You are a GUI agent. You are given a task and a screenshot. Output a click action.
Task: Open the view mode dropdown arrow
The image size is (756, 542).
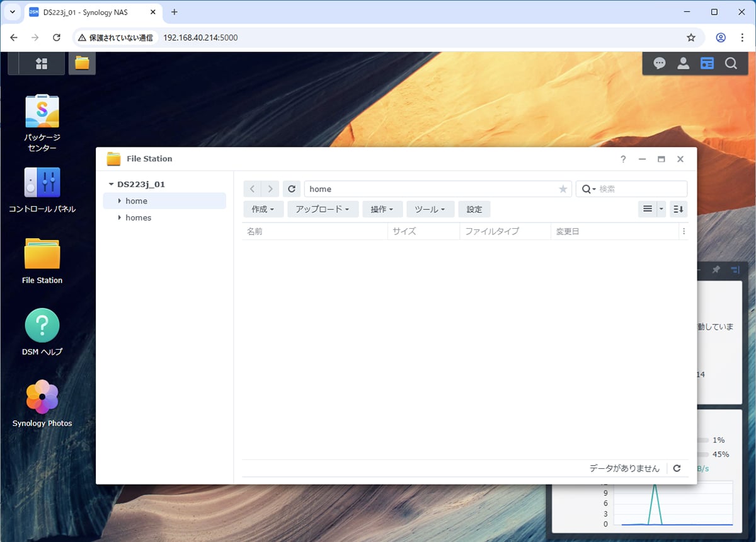coord(661,209)
